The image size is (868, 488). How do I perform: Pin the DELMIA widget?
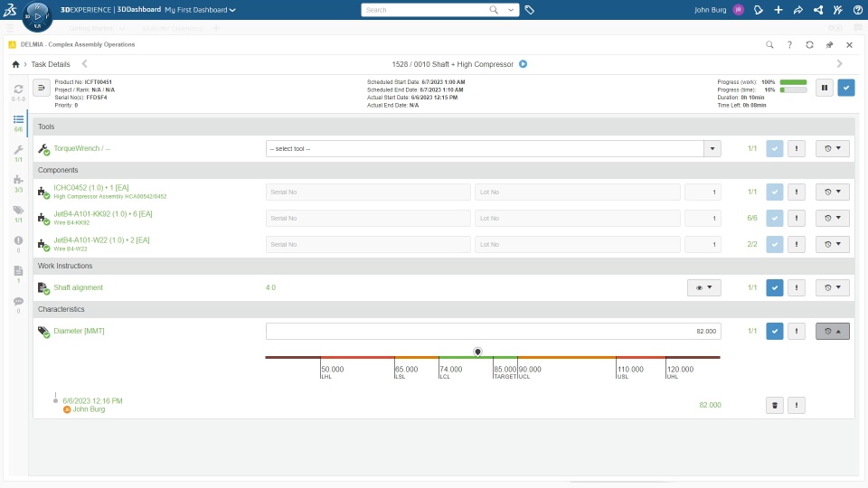pyautogui.click(x=829, y=45)
